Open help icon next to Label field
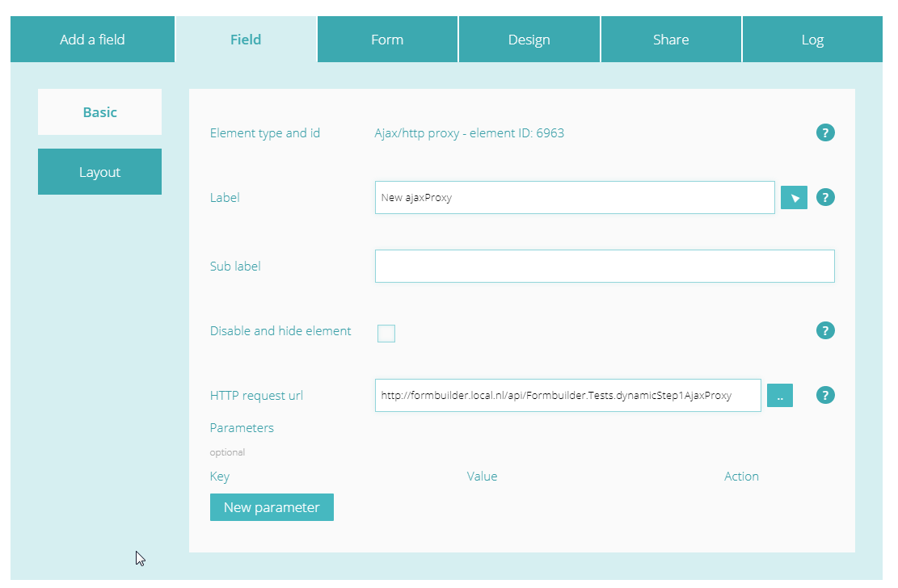 (x=824, y=198)
